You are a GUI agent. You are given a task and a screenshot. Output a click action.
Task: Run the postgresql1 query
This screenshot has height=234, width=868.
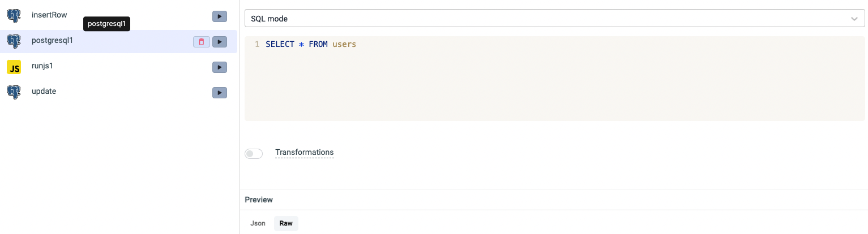click(220, 42)
